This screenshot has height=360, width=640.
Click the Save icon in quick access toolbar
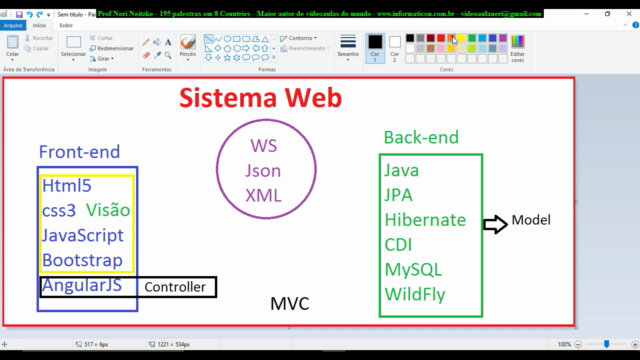click(19, 14)
